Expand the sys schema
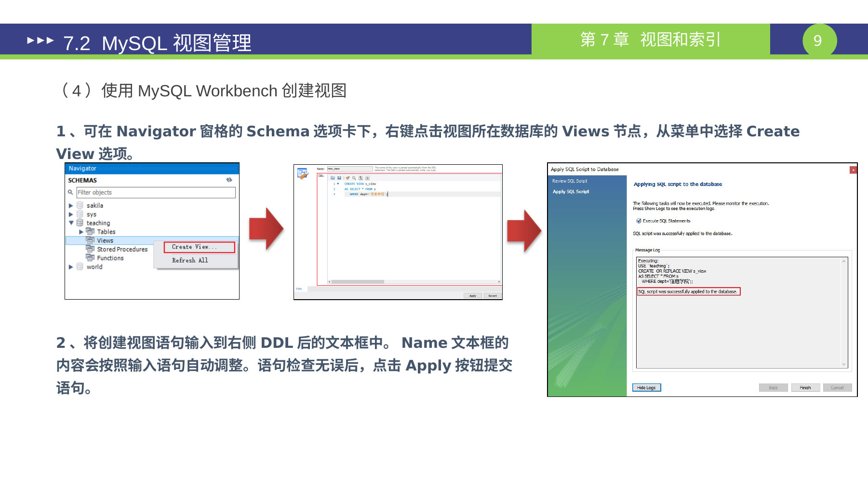The height and width of the screenshot is (488, 868). 71,214
